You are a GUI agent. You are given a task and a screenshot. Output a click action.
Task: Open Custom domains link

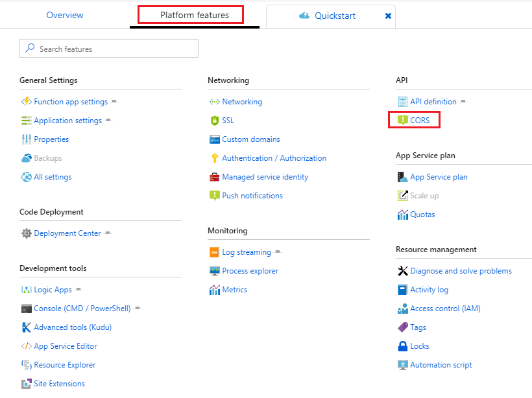click(x=250, y=139)
